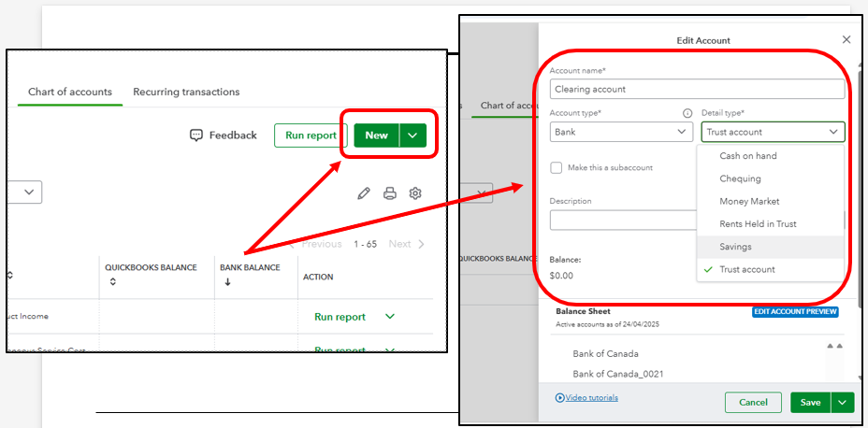Image resolution: width=868 pixels, height=428 pixels.
Task: Click the green New button
Action: [376, 136]
